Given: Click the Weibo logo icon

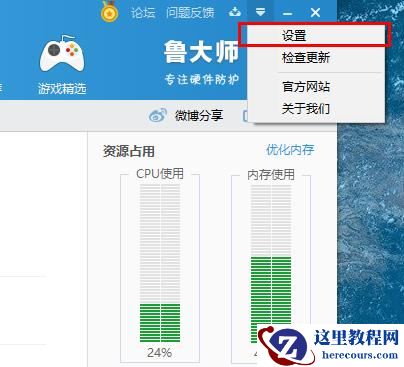Looking at the screenshot, I should tap(158, 115).
